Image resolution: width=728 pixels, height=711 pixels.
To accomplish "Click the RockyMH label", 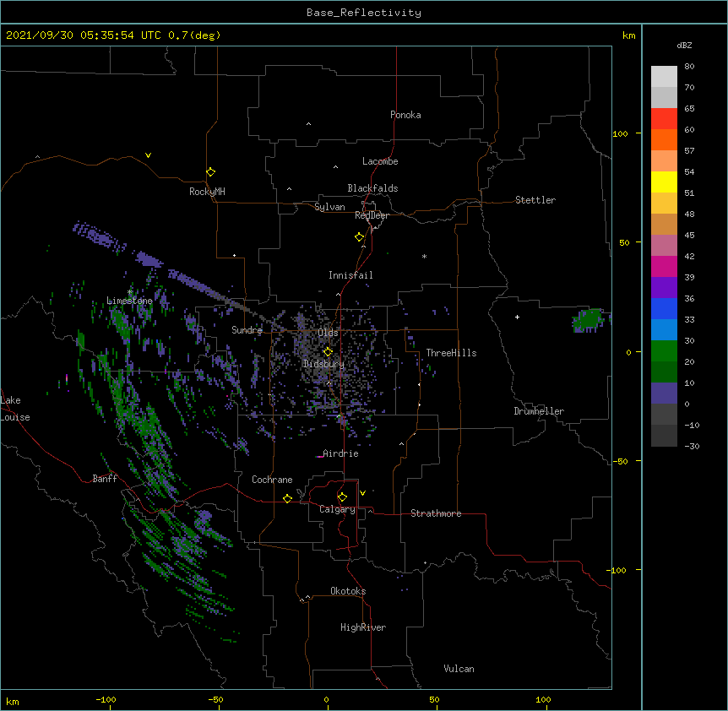I will tap(207, 192).
